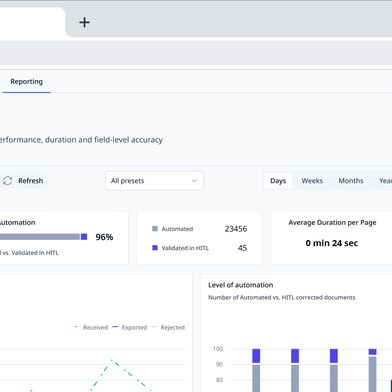The width and height of the screenshot is (392, 392).
Task: Open a new browser tab with plus icon
Action: (84, 22)
